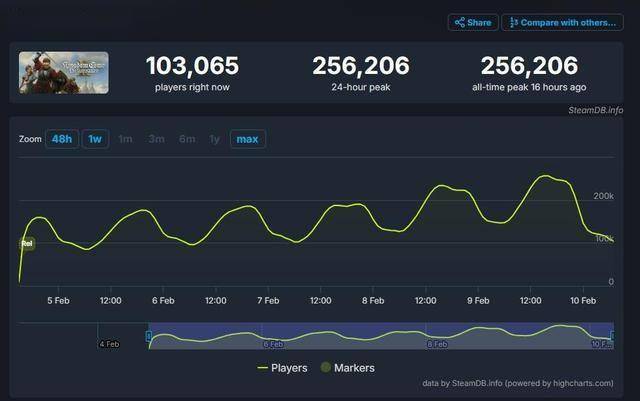Screen dimensions: 640x401
Task: Grab the navigator left range handle
Action: 149,336
